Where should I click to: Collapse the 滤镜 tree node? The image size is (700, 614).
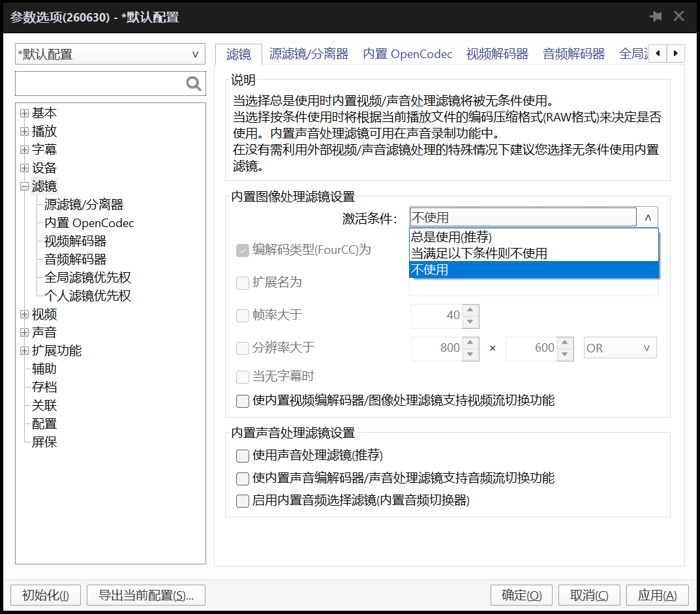click(x=25, y=186)
